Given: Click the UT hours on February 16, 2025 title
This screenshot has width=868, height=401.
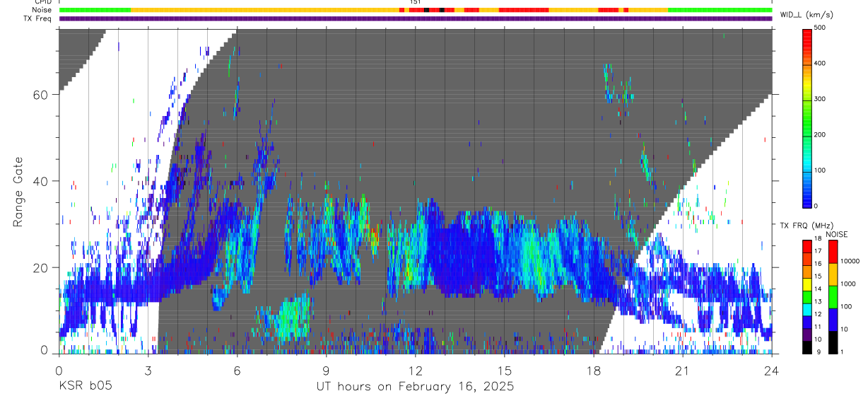Looking at the screenshot, I should point(415,388).
